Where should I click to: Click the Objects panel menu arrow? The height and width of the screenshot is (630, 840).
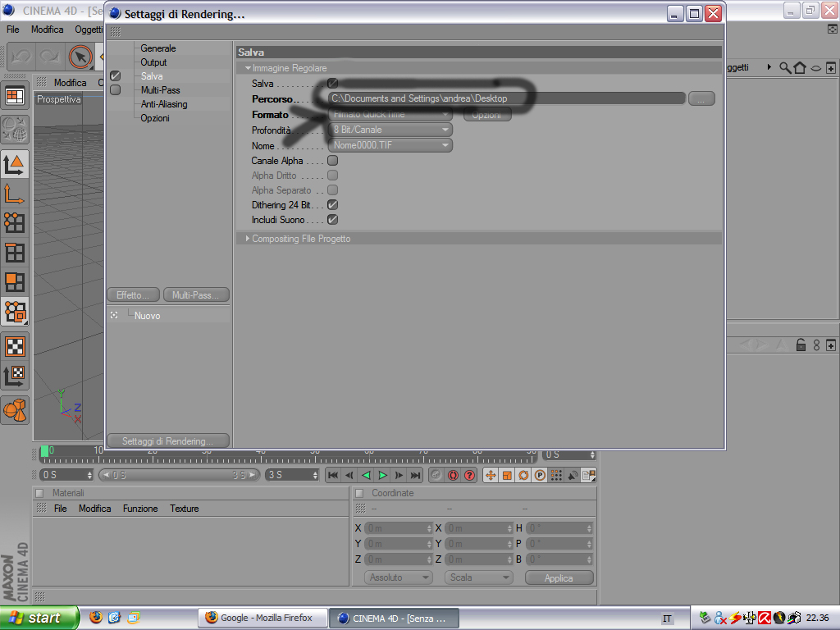(769, 67)
